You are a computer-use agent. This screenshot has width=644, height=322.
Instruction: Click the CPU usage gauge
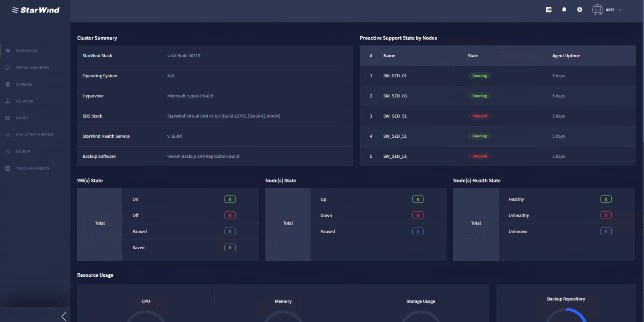tap(146, 316)
